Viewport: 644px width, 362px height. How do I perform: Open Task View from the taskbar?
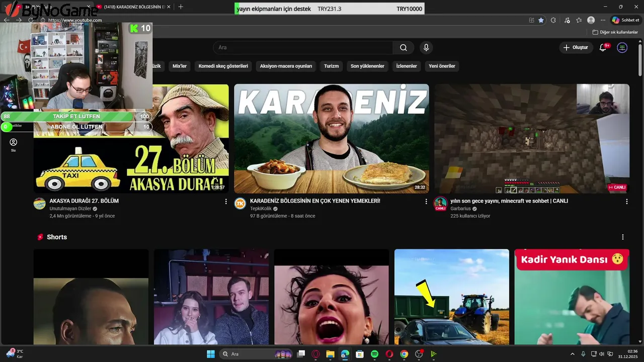[301, 354]
